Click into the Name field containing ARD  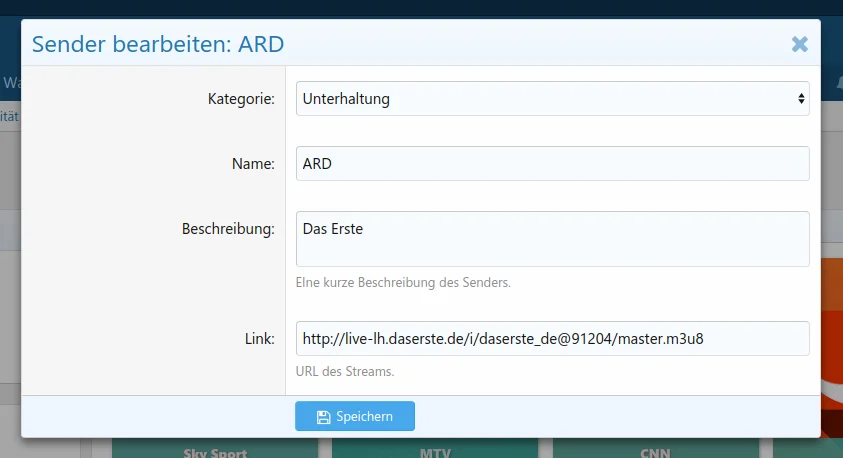552,164
